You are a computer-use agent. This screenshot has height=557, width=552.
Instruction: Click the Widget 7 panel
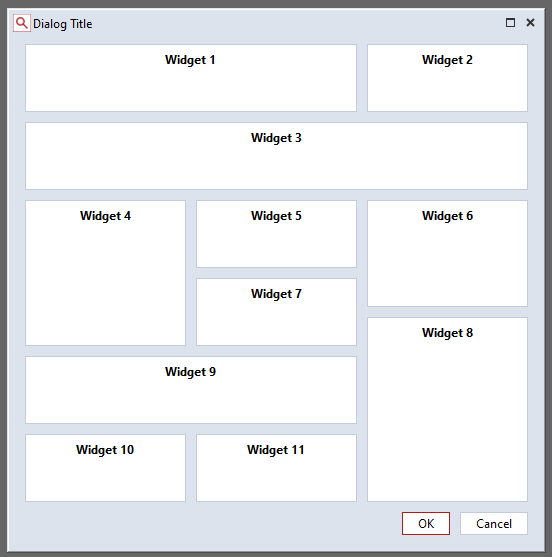[x=276, y=312]
